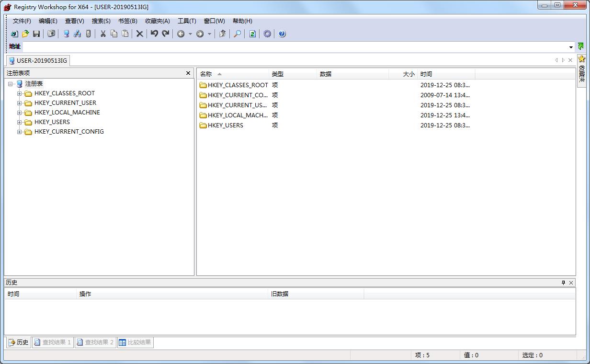Open the address bar dropdown
Image resolution: width=590 pixels, height=364 pixels.
tap(571, 47)
